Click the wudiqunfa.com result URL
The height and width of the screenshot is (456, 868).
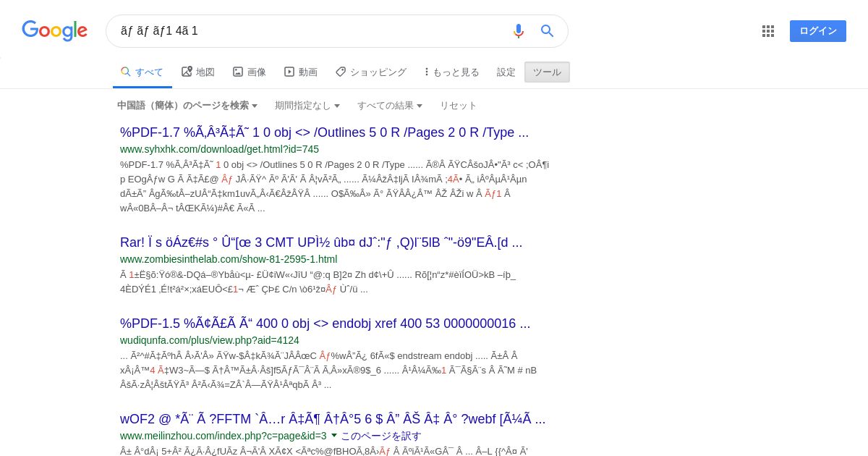pyautogui.click(x=210, y=340)
